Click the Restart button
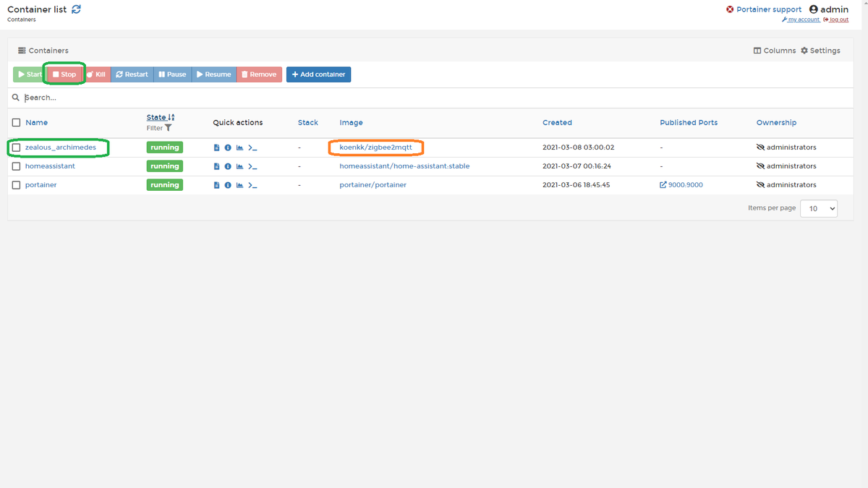 pyautogui.click(x=132, y=74)
